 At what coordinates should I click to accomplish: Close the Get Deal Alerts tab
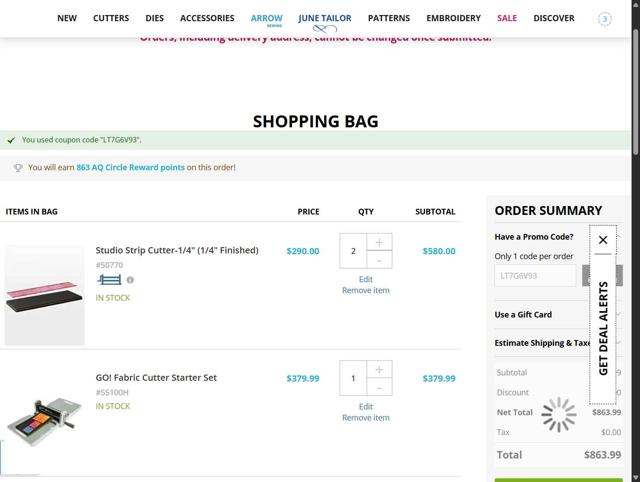point(603,240)
